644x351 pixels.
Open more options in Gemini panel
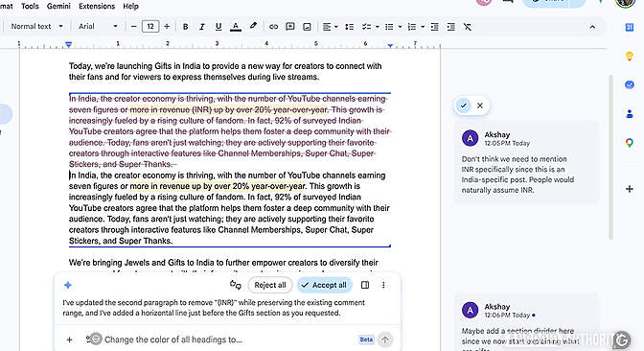coord(383,285)
